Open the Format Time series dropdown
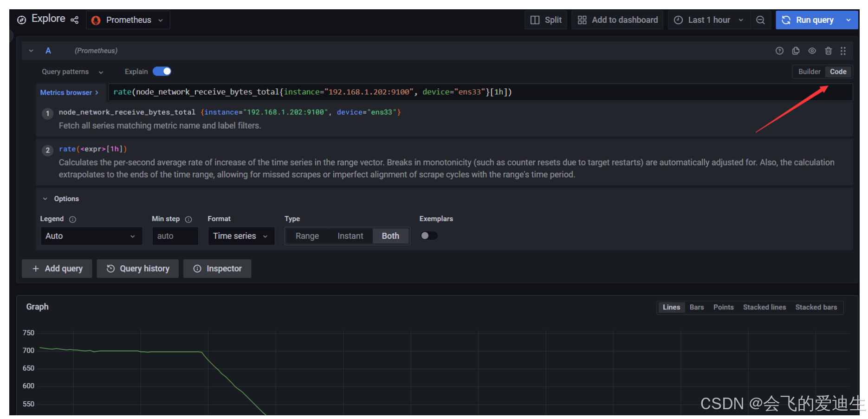Image resolution: width=868 pixels, height=419 pixels. (241, 236)
